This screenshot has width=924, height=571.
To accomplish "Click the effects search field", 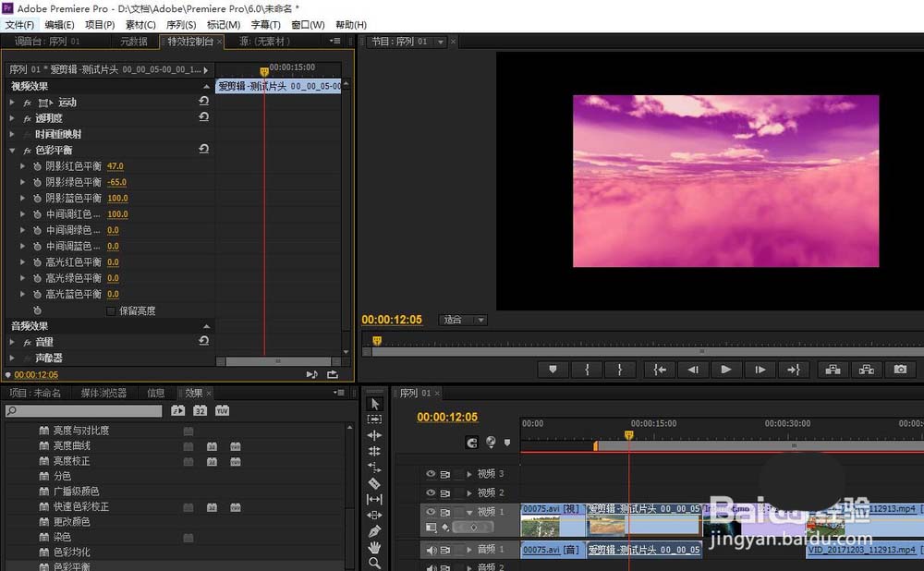I will (x=83, y=410).
